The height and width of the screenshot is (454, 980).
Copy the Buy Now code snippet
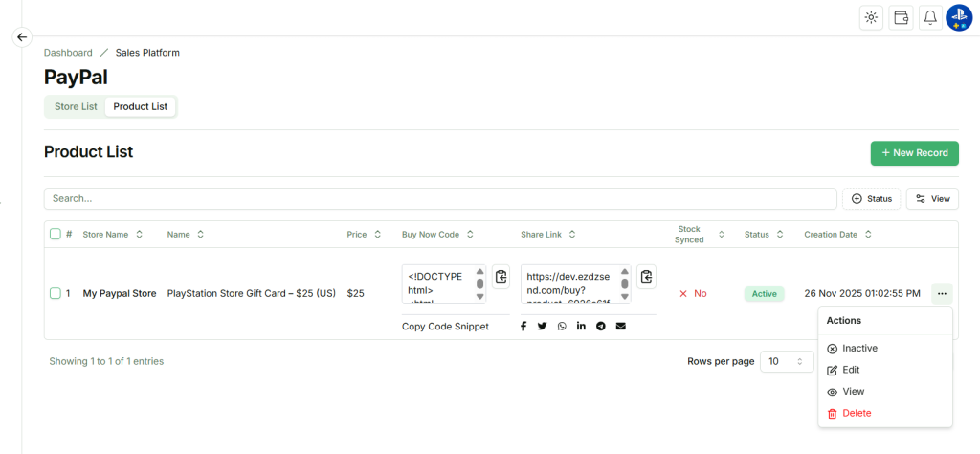(x=501, y=278)
